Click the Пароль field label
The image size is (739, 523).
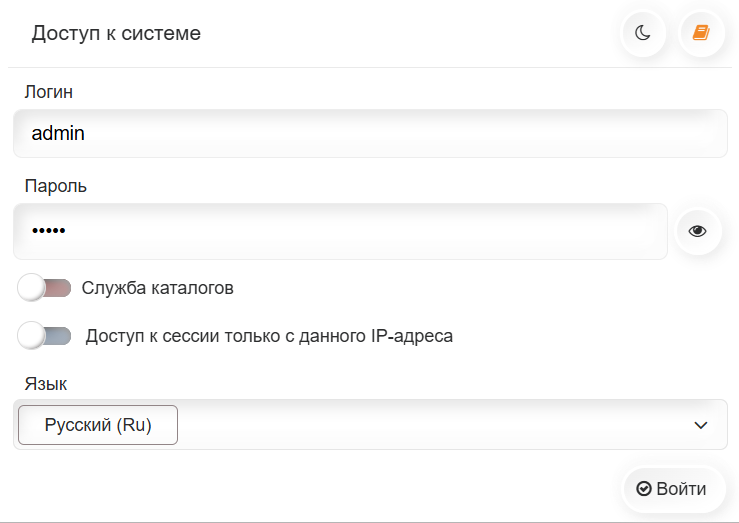point(56,186)
